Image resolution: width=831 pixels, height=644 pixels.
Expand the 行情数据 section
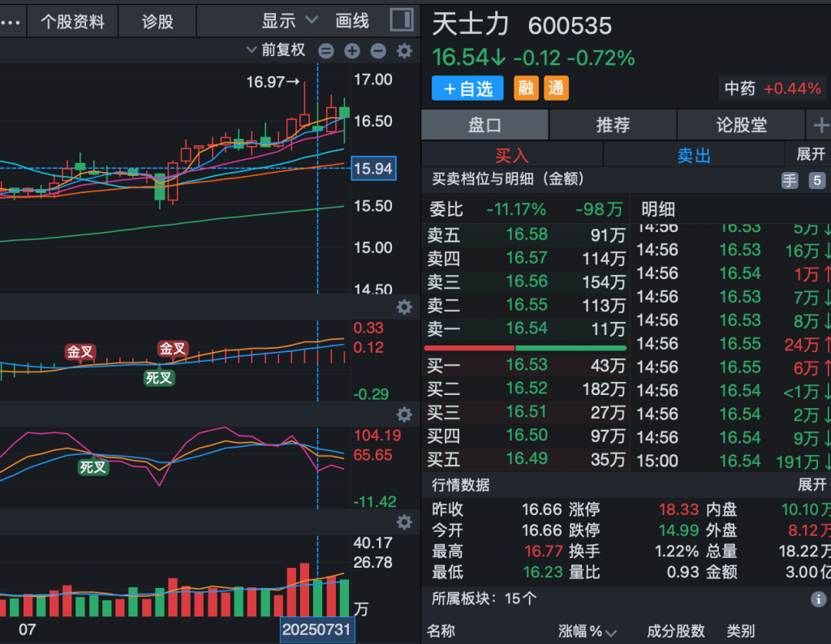click(x=812, y=484)
